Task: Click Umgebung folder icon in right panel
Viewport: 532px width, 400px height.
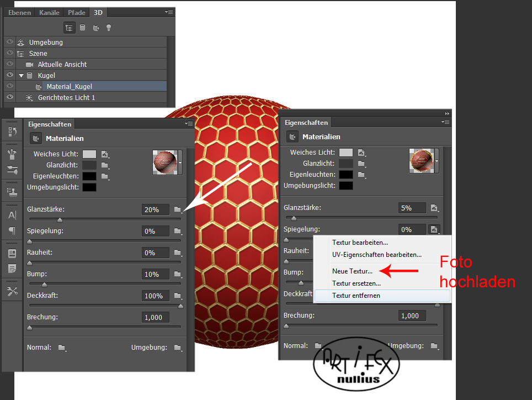Action: (x=435, y=346)
